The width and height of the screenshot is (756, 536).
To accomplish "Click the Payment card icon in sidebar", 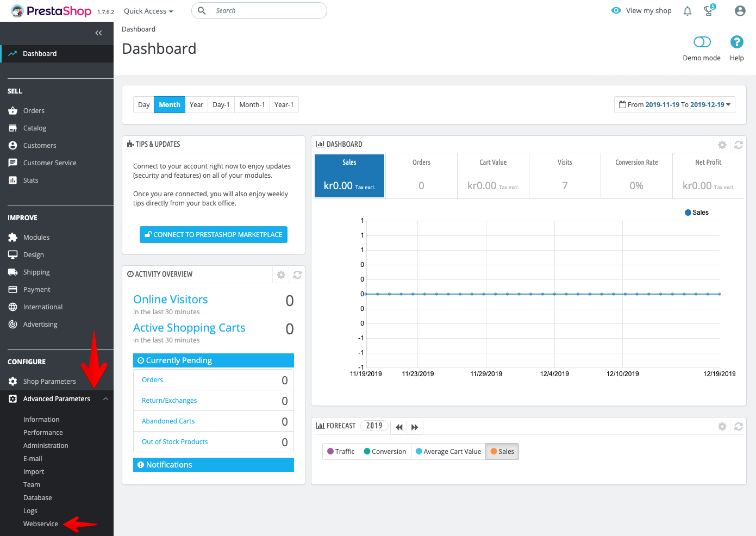I will coord(13,289).
